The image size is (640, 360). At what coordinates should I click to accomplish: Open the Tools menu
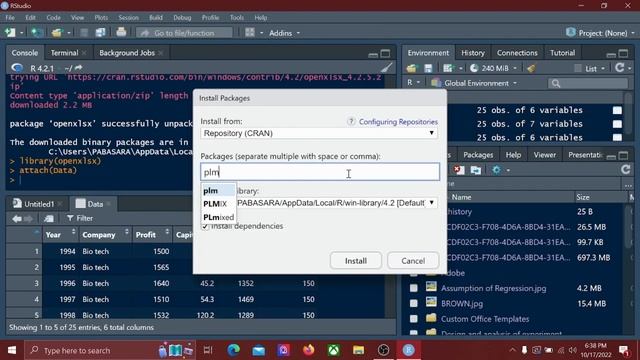pos(237,18)
